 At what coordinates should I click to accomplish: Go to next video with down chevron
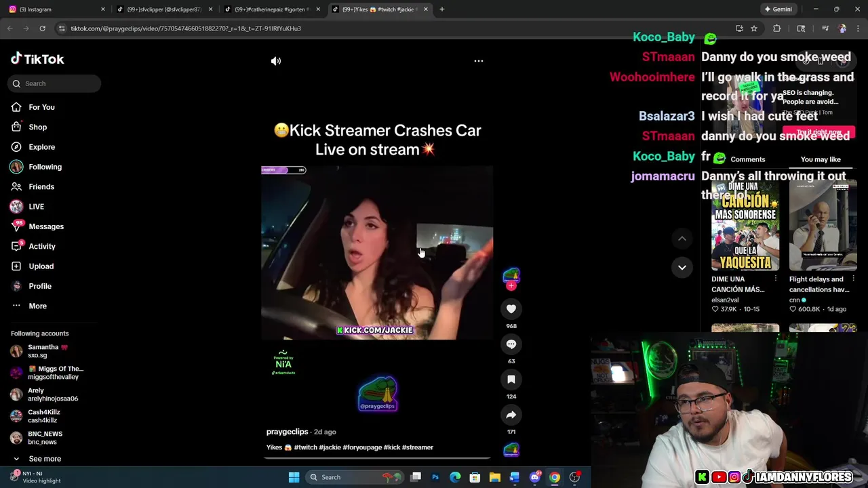[682, 267]
